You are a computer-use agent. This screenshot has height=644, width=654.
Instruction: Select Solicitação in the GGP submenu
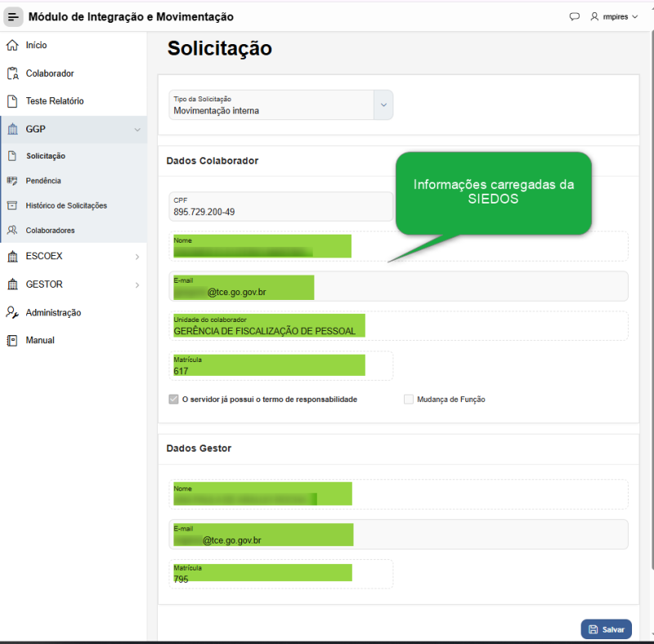(46, 156)
